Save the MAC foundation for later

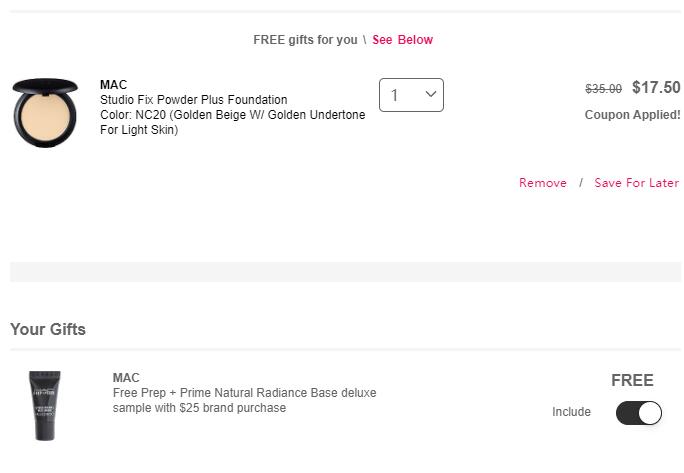pyautogui.click(x=636, y=183)
